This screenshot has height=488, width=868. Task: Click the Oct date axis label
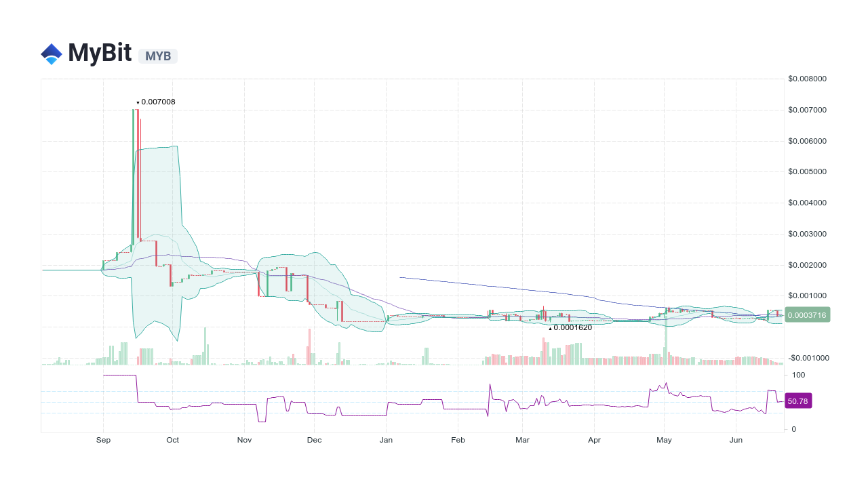173,440
